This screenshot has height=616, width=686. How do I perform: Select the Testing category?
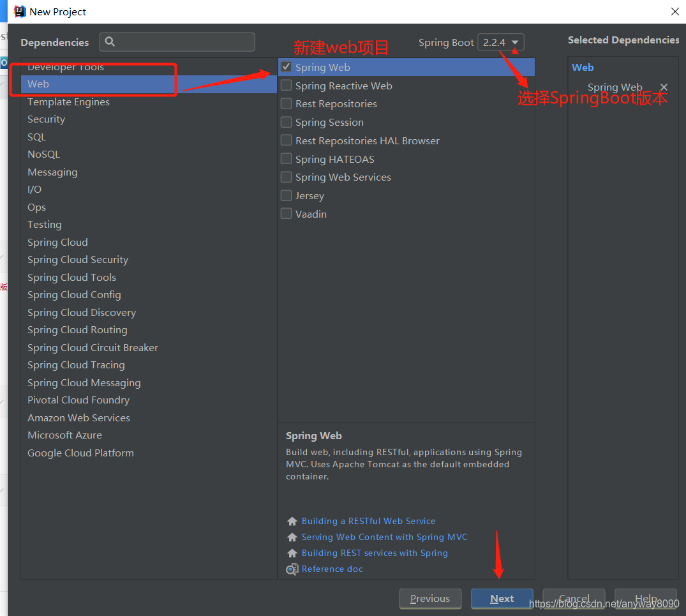[x=45, y=224]
